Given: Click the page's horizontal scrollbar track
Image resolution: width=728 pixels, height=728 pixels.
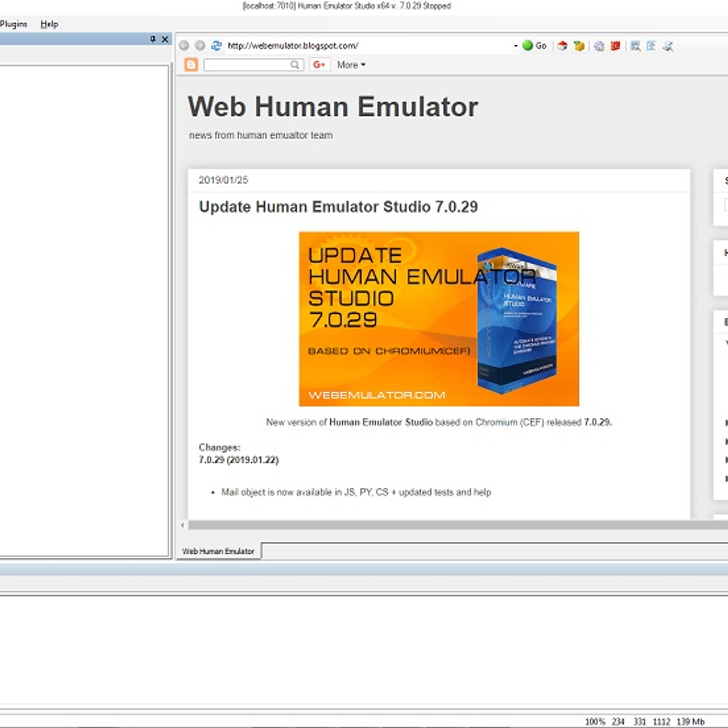Looking at the screenshot, I should [x=458, y=525].
